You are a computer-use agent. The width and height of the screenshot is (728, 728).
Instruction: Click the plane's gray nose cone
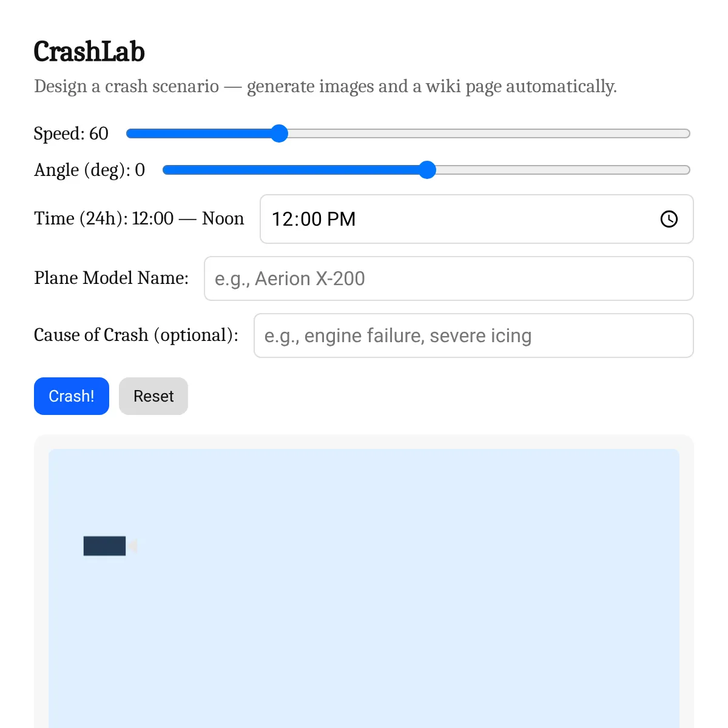[x=132, y=546]
